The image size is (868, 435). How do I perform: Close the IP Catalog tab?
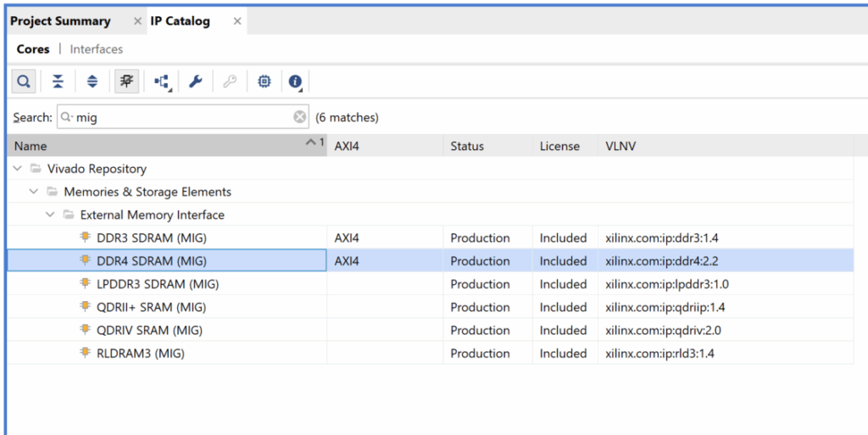coord(237,21)
